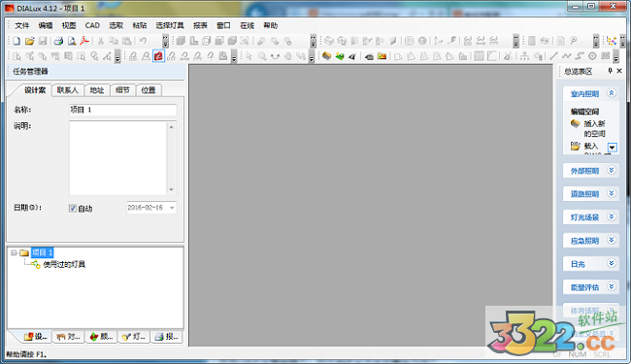
Task: Switch to the bottom 颜... tab
Action: (101, 337)
